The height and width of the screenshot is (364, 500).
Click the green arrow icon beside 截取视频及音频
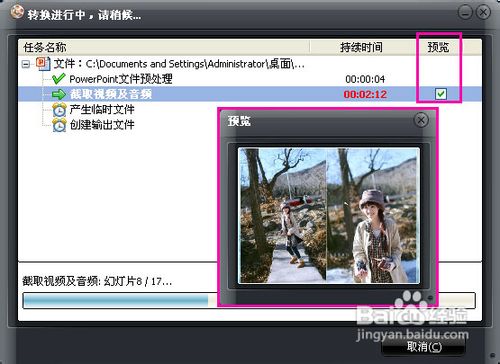(x=59, y=94)
